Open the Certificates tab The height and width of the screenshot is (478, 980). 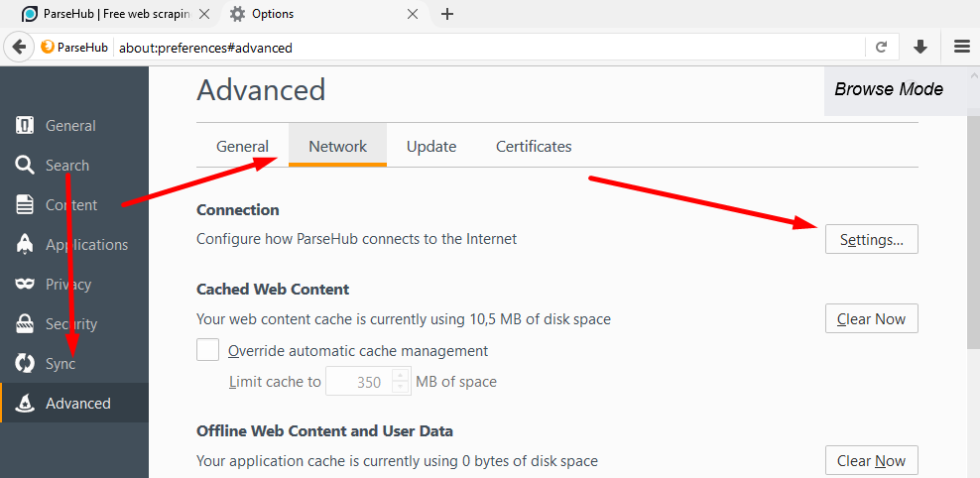pos(534,146)
